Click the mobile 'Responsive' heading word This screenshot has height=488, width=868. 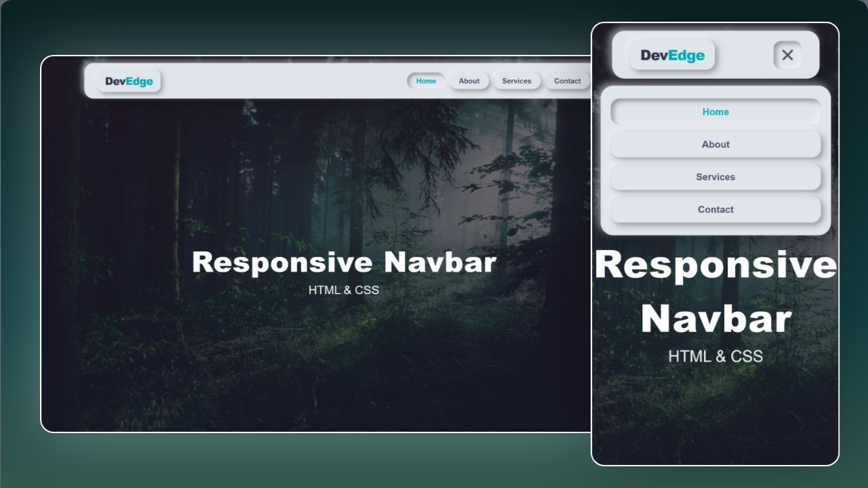tap(716, 265)
